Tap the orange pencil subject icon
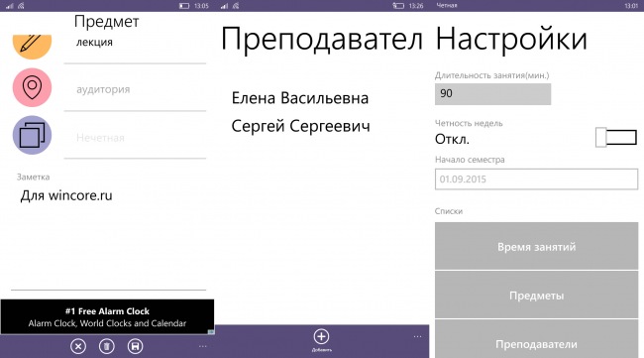The height and width of the screenshot is (358, 644). coord(32,44)
